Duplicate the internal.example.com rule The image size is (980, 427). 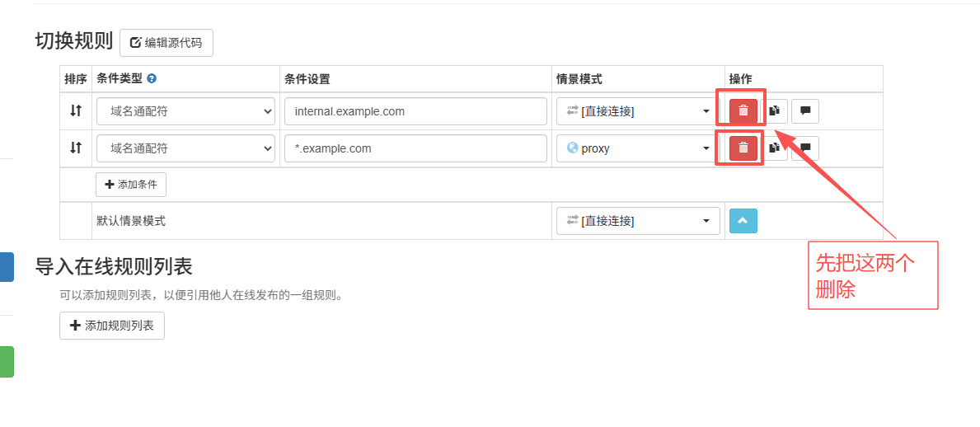775,111
